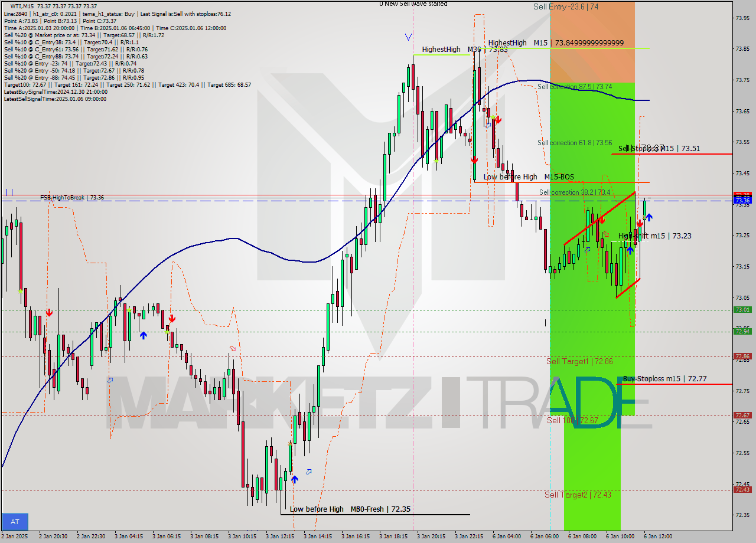The height and width of the screenshot is (543, 756).
Task: Click the '2 Jan 2025' time axis label
Action: click(15, 537)
